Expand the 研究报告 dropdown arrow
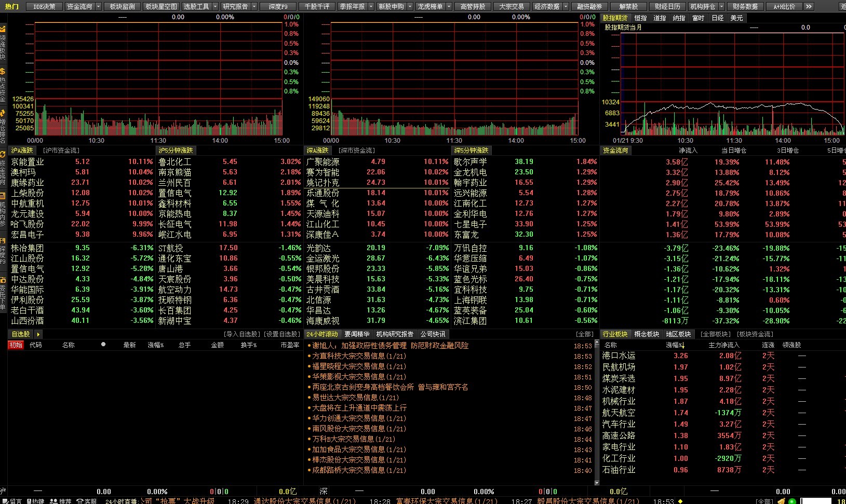The width and height of the screenshot is (846, 504). pyautogui.click(x=254, y=6)
